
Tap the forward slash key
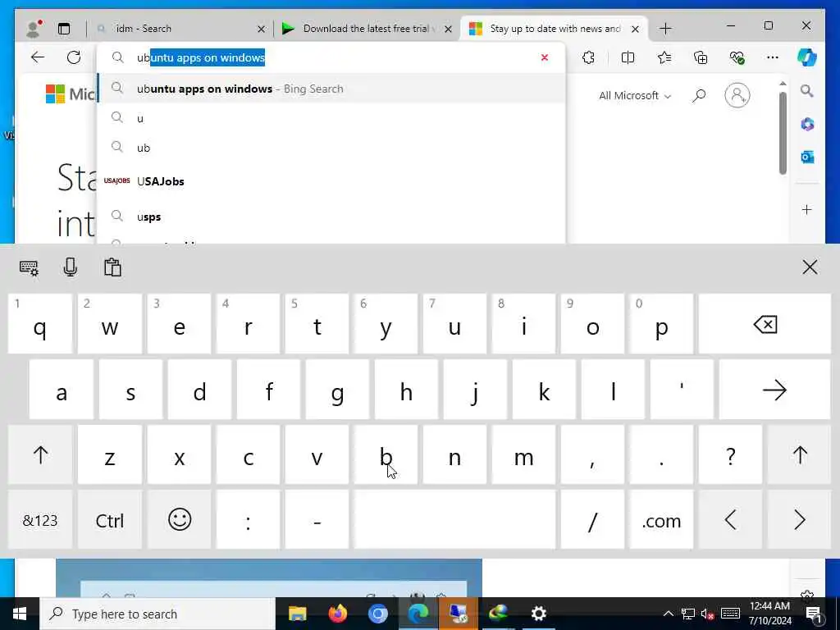point(592,519)
